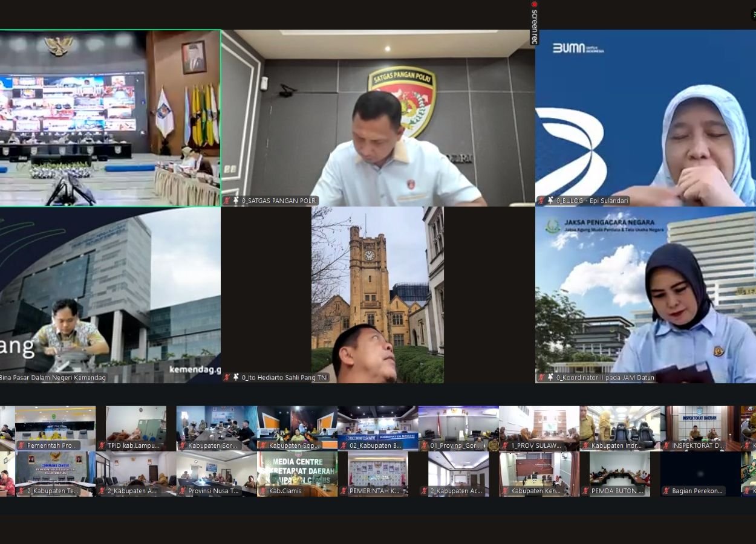This screenshot has height=544, width=756.
Task: Click the 0_SATGAS PANGAN POLRI name label
Action: [x=279, y=201]
